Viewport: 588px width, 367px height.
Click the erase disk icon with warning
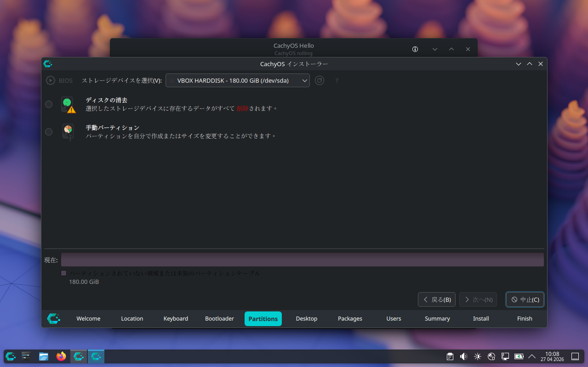pyautogui.click(x=68, y=105)
